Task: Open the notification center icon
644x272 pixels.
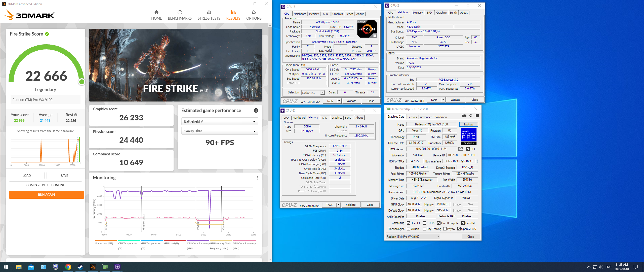Action: tap(636, 267)
